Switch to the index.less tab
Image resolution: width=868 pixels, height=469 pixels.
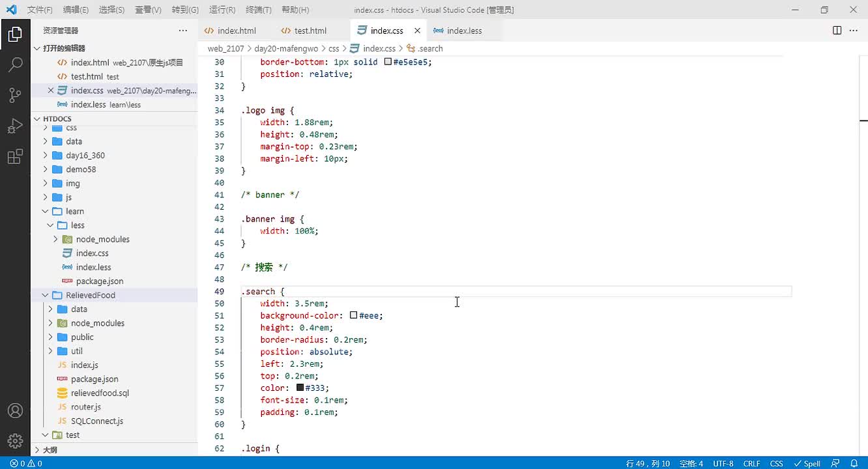464,31
